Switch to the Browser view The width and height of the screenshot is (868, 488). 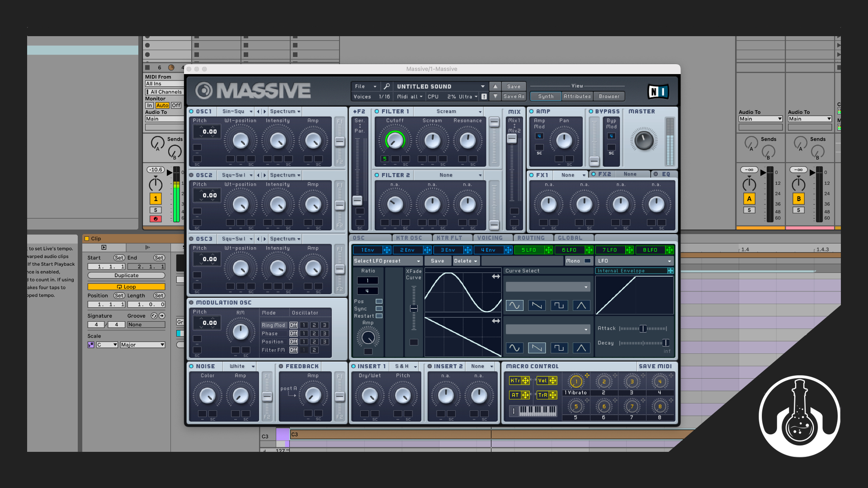pyautogui.click(x=609, y=96)
